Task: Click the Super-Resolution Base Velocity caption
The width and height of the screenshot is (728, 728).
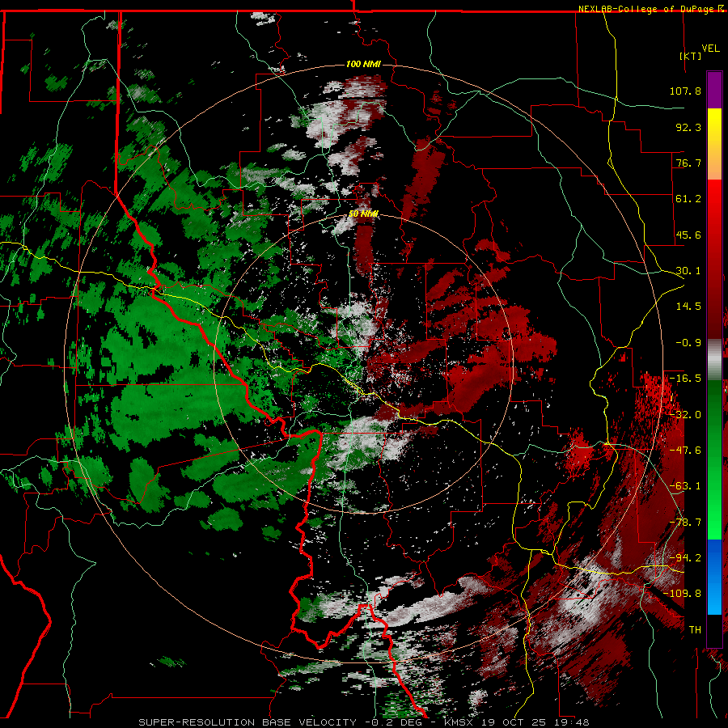Action: pyautogui.click(x=364, y=722)
